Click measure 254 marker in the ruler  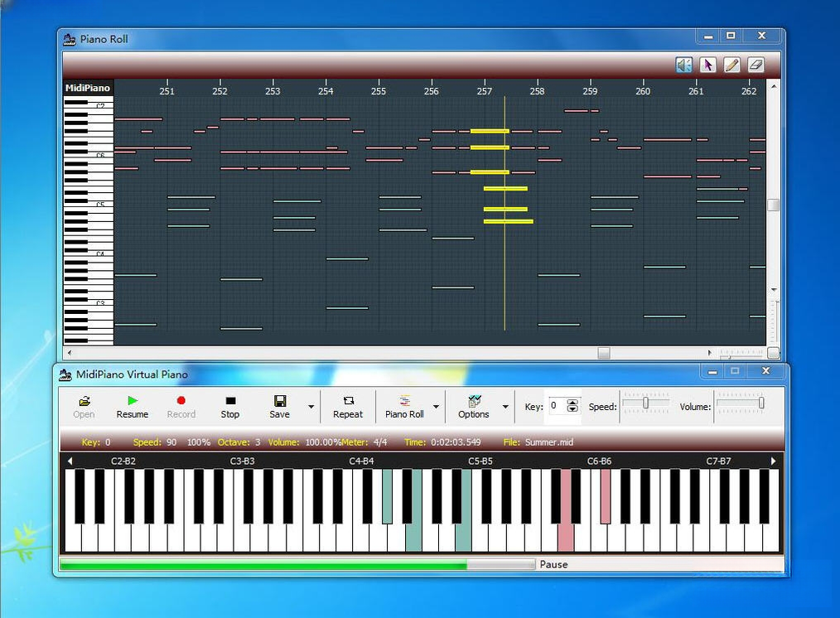click(x=326, y=90)
